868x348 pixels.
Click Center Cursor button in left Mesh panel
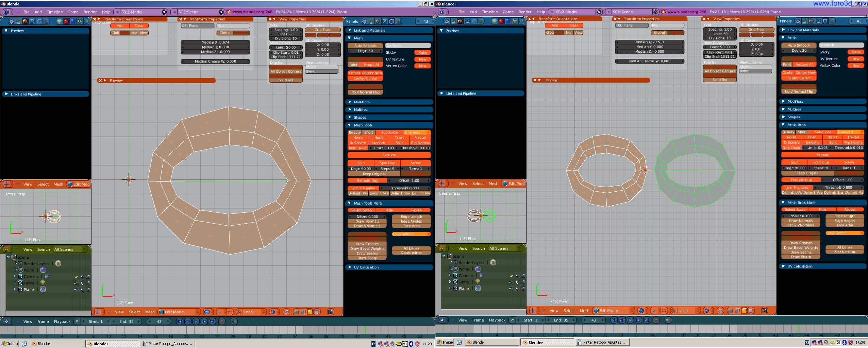[365, 79]
